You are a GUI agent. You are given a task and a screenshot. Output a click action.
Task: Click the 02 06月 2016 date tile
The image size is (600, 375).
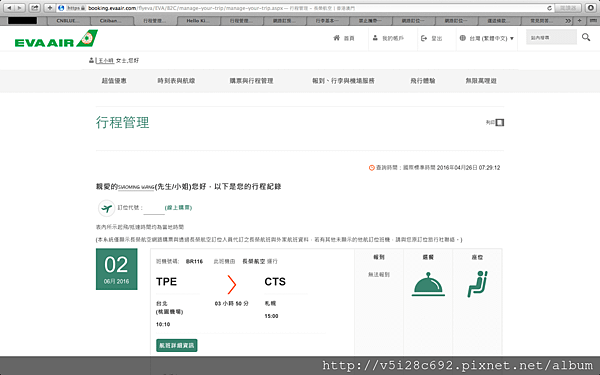pos(116,269)
